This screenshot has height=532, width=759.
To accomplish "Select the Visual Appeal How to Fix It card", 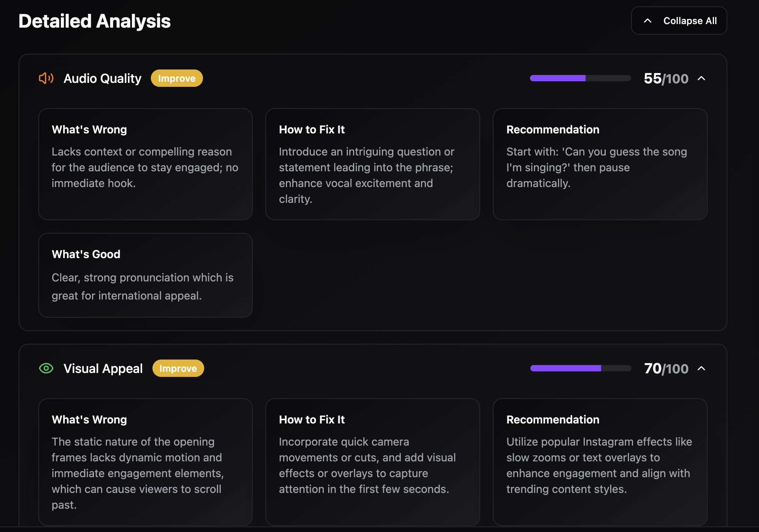I will 373,462.
